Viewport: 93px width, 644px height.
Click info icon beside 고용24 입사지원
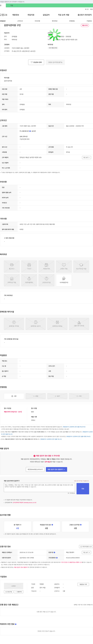click(x=81, y=525)
